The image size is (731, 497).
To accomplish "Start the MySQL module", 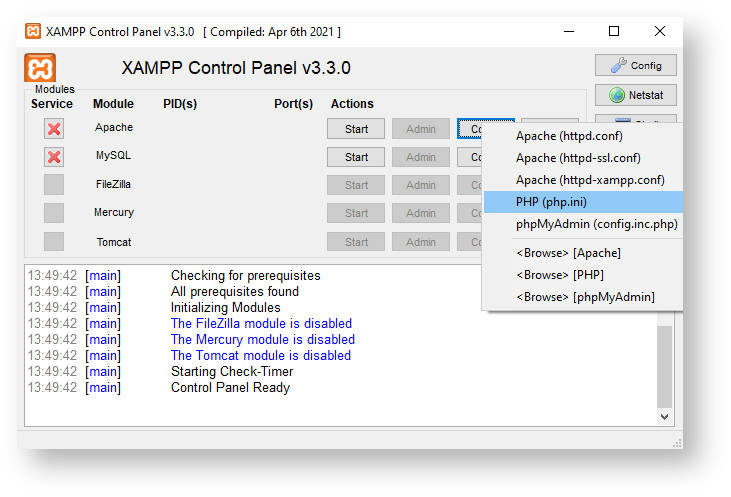I will (356, 157).
